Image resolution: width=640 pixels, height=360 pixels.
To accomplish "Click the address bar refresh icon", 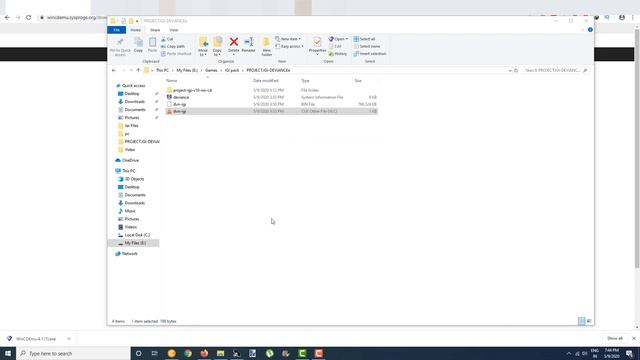I will [516, 71].
